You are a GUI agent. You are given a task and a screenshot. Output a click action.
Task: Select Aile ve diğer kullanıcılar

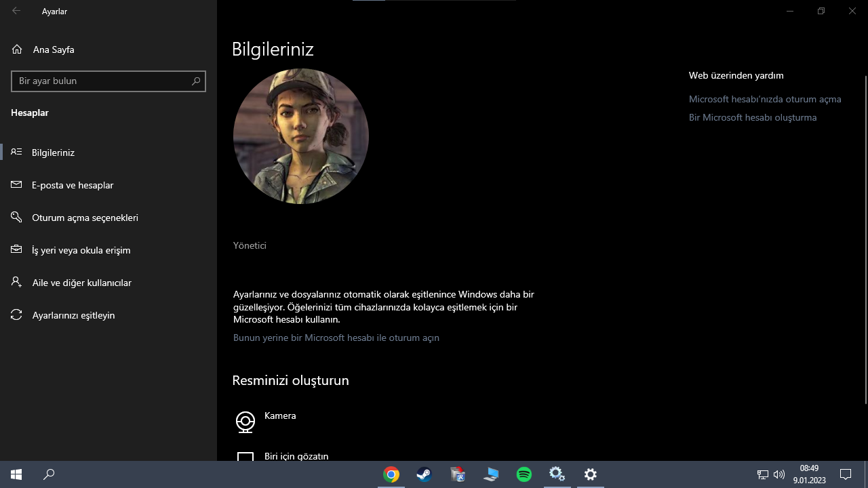click(x=108, y=283)
